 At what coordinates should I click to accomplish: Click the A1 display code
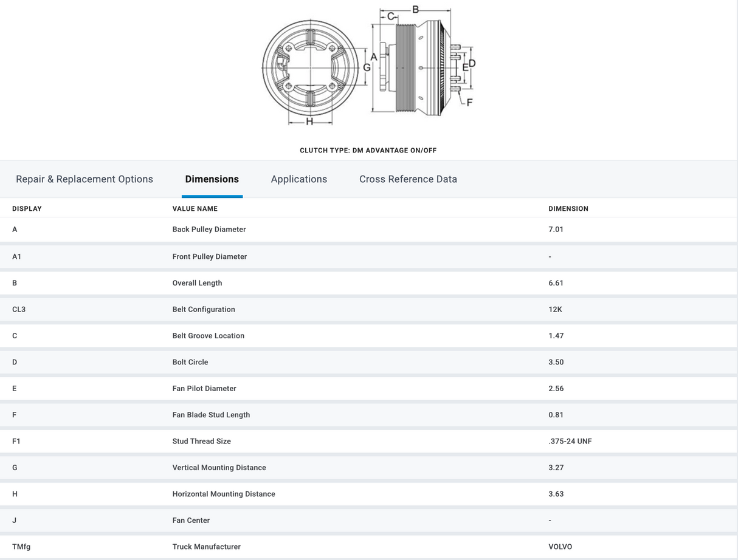pos(17,257)
